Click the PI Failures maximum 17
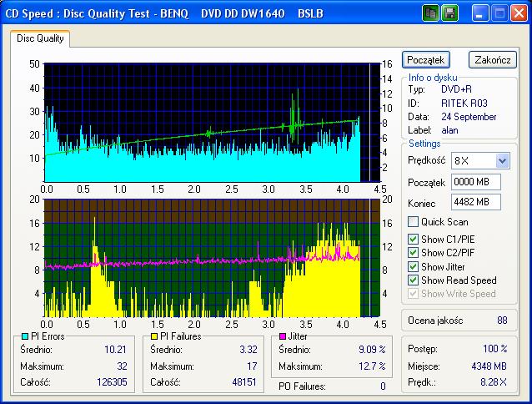This screenshot has height=404, width=532. coord(252,366)
